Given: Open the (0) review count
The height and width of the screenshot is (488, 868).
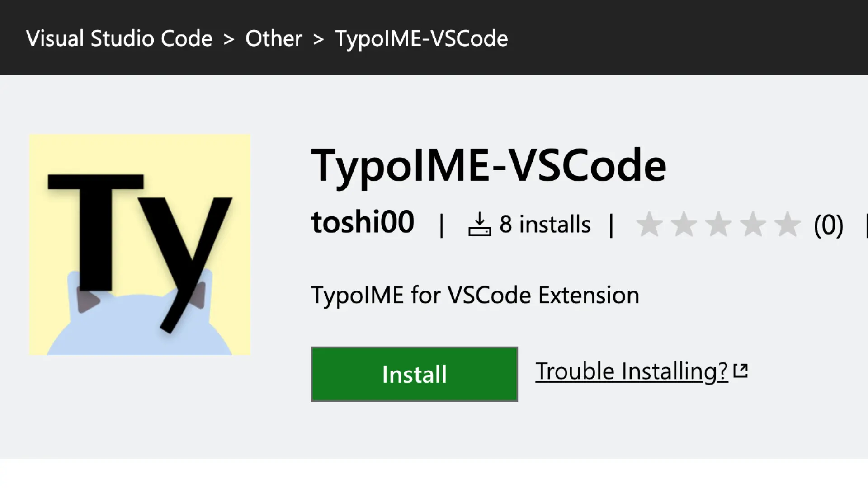Looking at the screenshot, I should 828,225.
